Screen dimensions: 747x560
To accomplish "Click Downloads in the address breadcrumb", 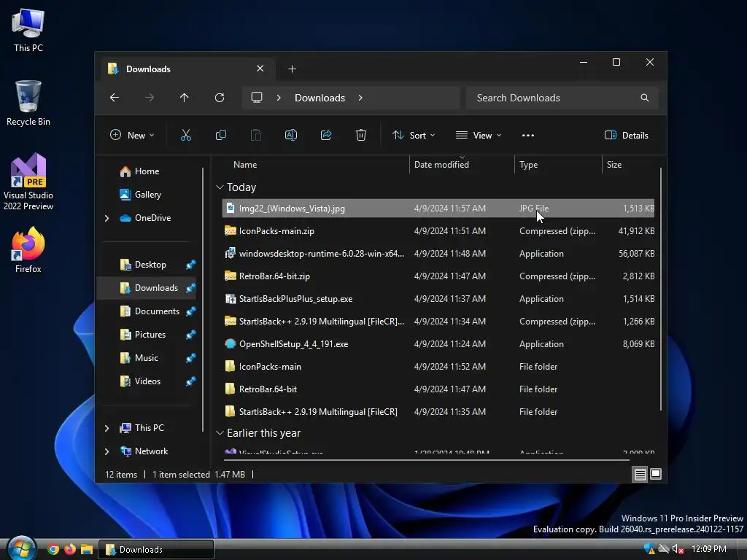I will 320,98.
